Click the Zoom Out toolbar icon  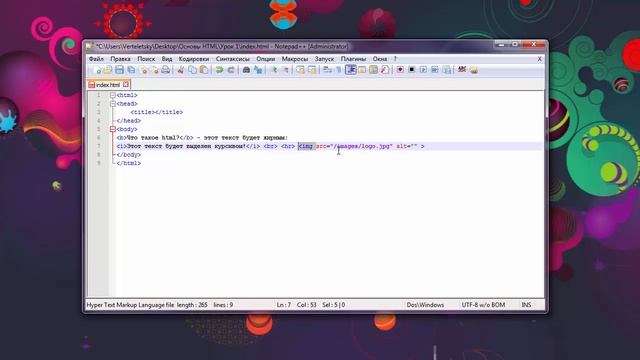pyautogui.click(x=285, y=70)
